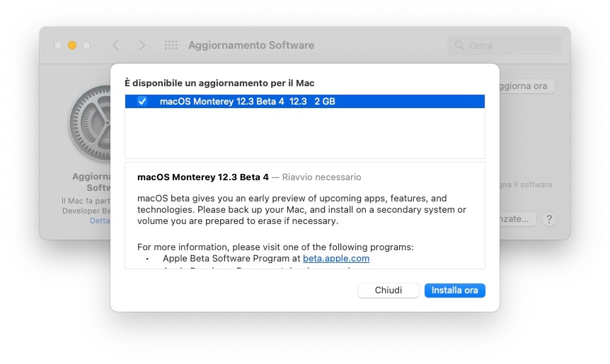Go forward using the right chevron
610x364 pixels.
click(x=142, y=45)
